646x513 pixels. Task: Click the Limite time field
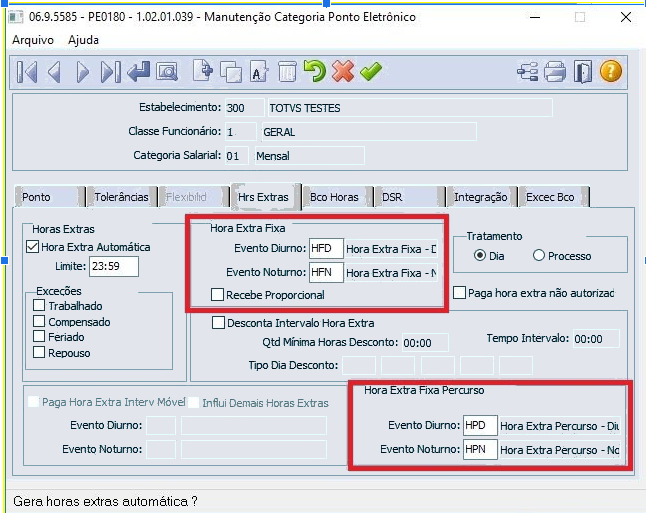114,266
